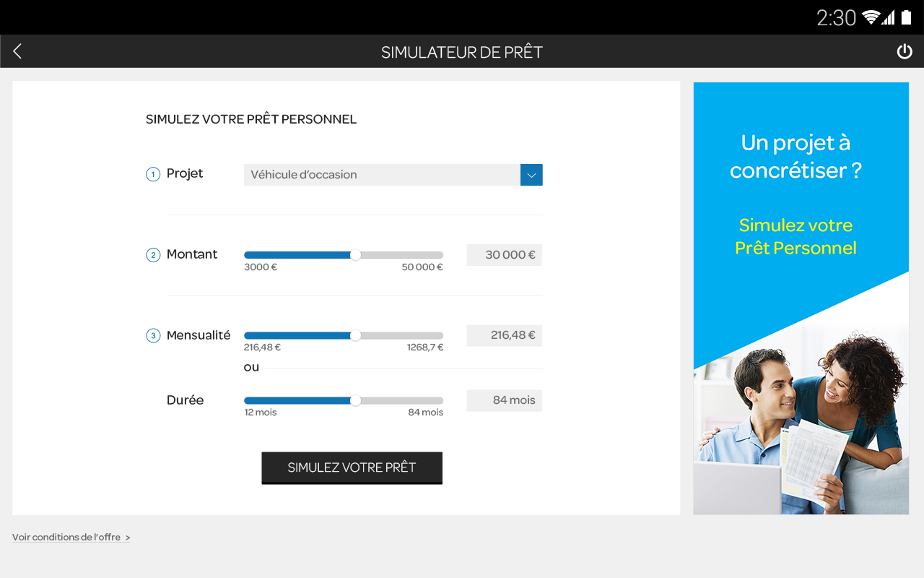Click the Mensualité slider handle
This screenshot has width=924, height=578.
coord(355,335)
